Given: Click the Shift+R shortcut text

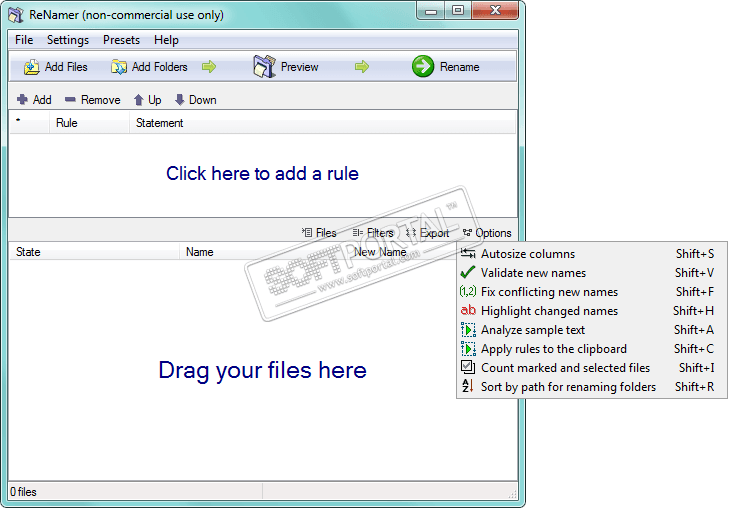Looking at the screenshot, I should [x=694, y=387].
